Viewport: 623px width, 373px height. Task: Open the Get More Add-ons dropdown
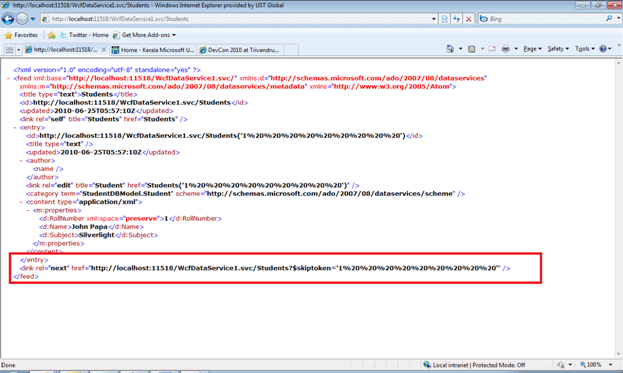144,35
